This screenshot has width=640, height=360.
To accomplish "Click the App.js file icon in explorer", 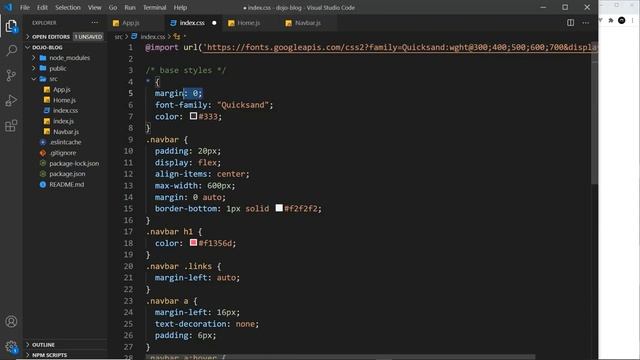I will (47, 89).
